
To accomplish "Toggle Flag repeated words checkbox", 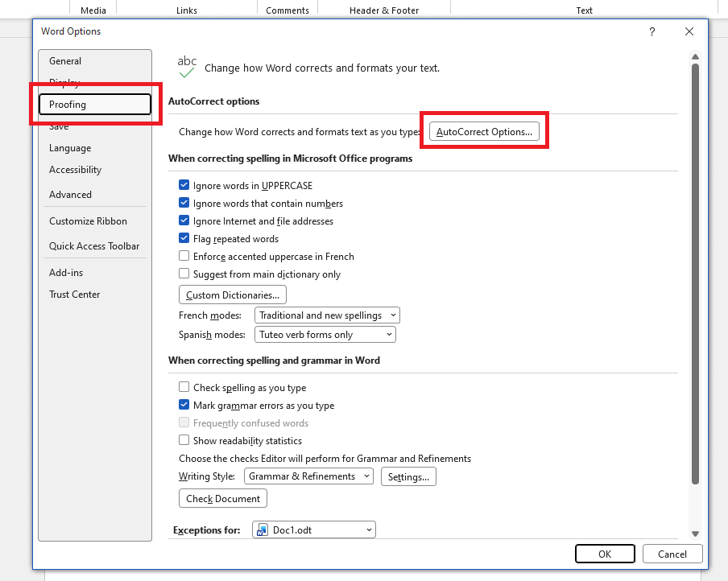I will tap(184, 238).
